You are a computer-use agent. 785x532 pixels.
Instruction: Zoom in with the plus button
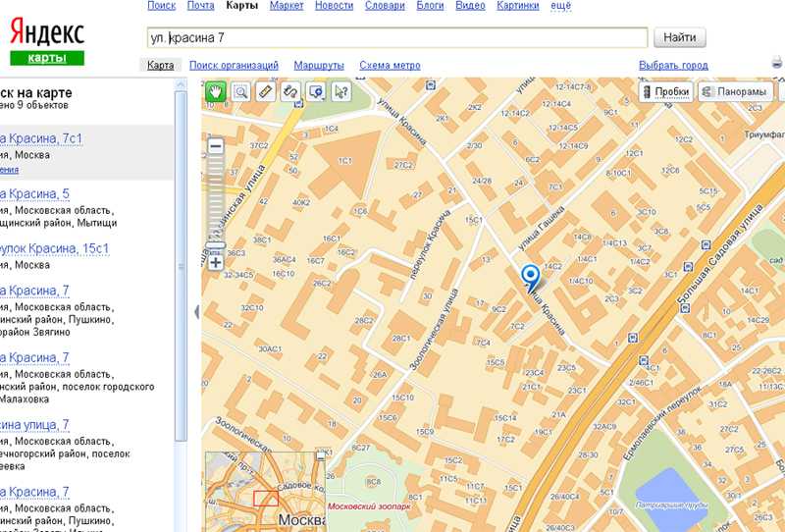coord(216,262)
